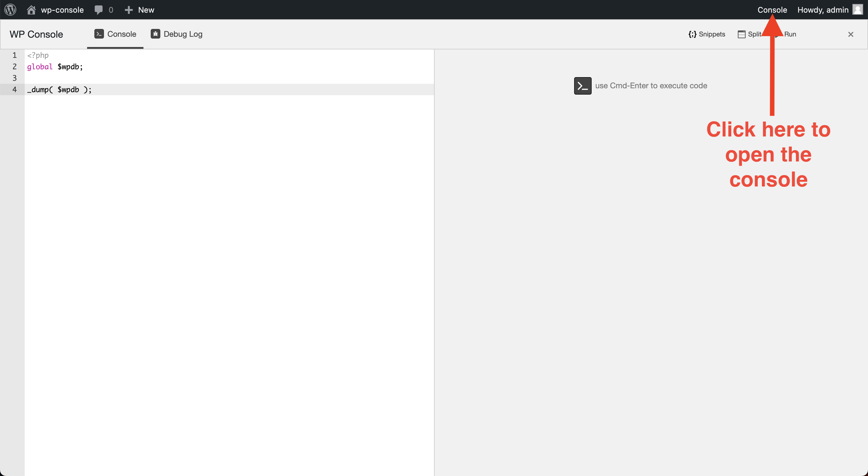This screenshot has height=476, width=868.
Task: Close the WP Console panel
Action: click(851, 34)
